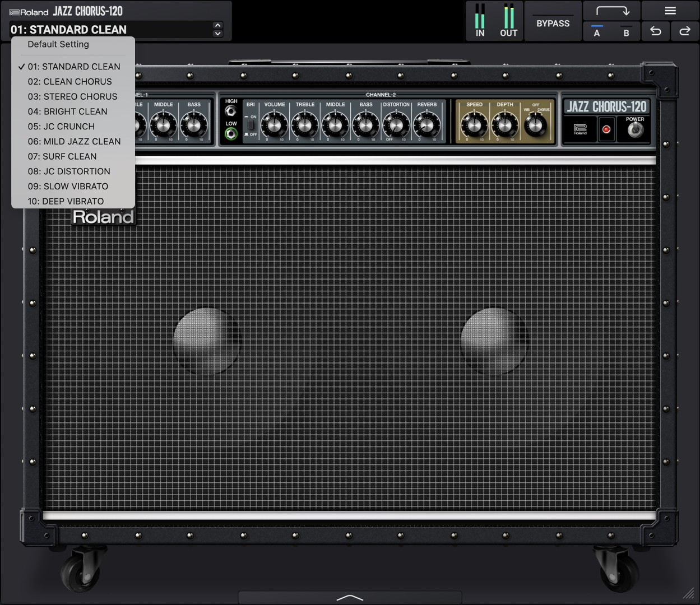
Task: Open the hamburger menu icon
Action: (x=670, y=11)
